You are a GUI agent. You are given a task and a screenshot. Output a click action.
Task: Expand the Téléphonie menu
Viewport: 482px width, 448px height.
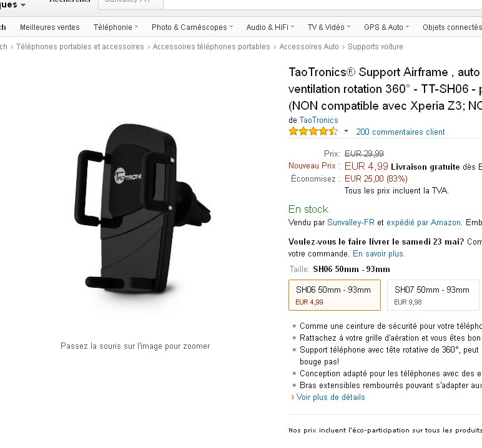(x=116, y=27)
